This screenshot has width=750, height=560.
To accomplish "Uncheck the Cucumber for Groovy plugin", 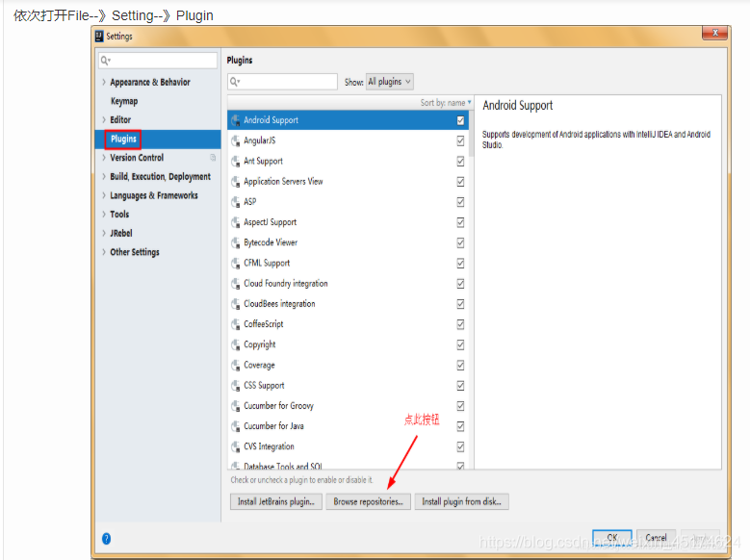I will point(460,406).
